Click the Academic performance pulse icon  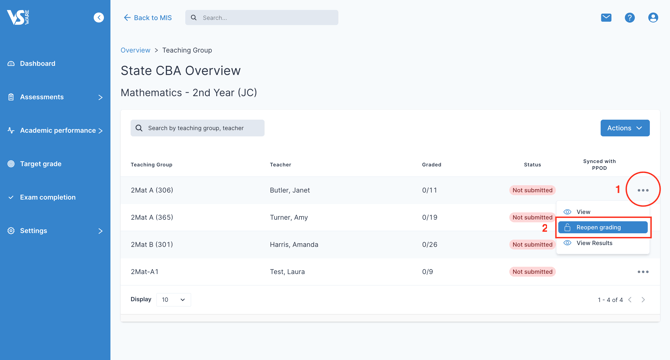pos(11,130)
